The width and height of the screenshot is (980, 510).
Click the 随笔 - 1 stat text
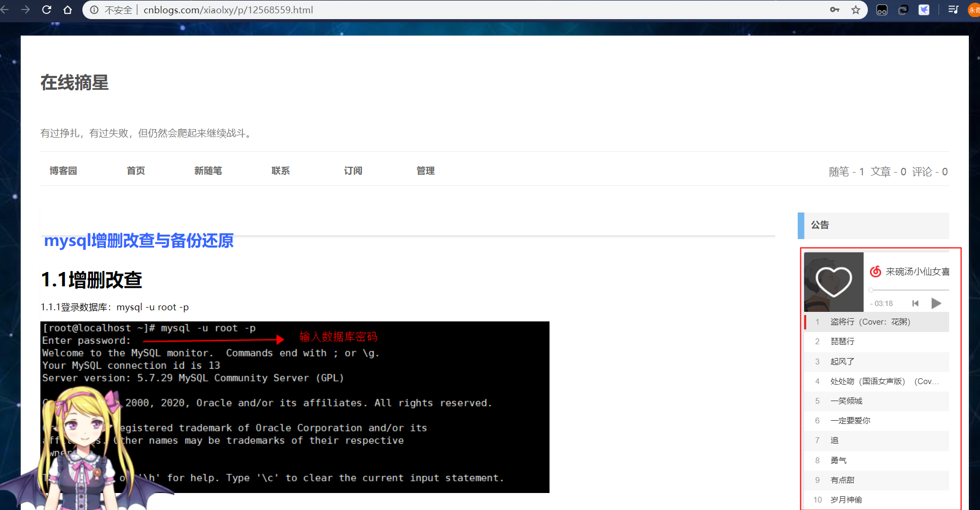[847, 172]
